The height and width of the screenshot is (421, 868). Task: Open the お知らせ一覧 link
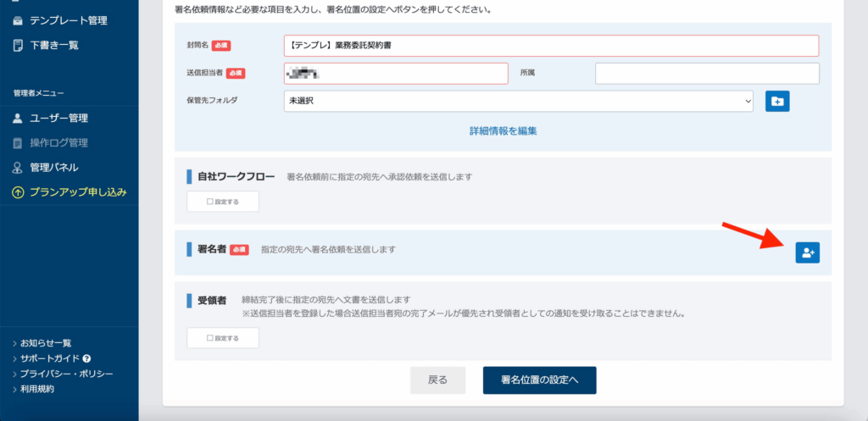coord(46,343)
